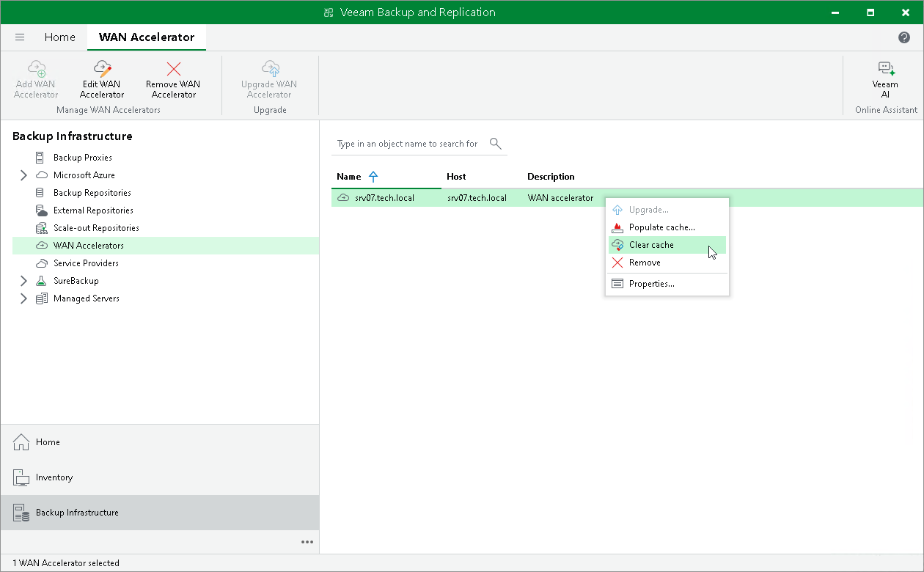The image size is (924, 572).
Task: Choose Remove in context menu
Action: (x=667, y=263)
